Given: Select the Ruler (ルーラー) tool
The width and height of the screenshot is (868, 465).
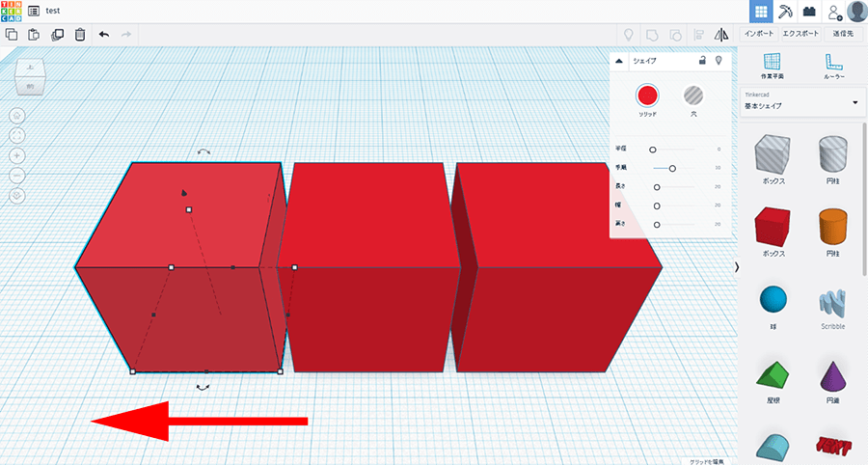Looking at the screenshot, I should point(834,65).
